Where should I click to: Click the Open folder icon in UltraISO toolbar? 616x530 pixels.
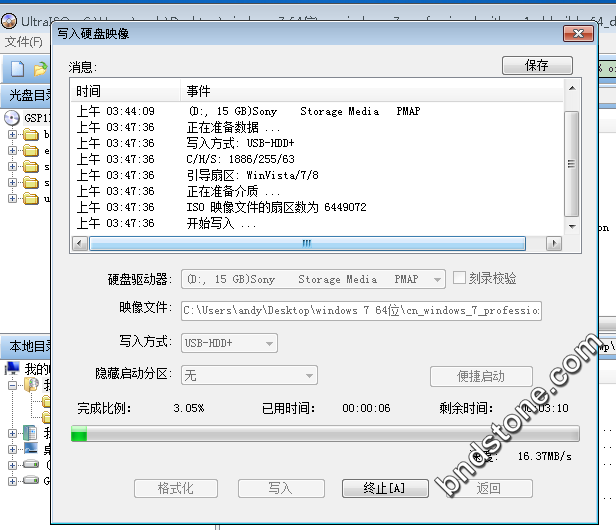(40, 69)
